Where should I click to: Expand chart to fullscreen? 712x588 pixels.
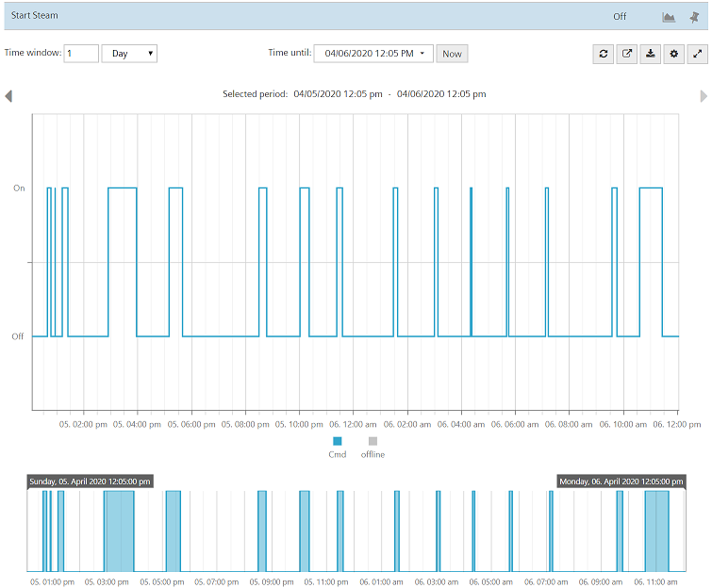pyautogui.click(x=697, y=55)
